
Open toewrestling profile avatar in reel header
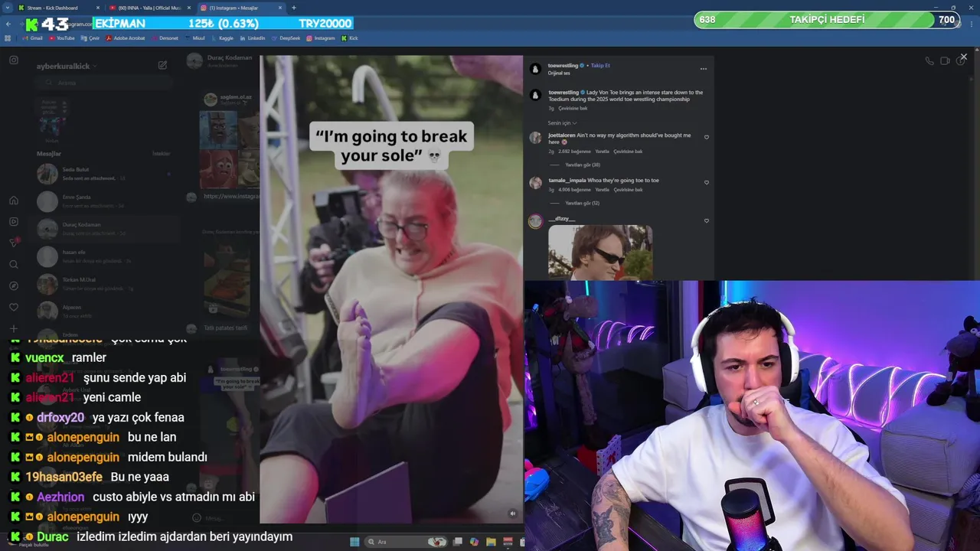[535, 69]
